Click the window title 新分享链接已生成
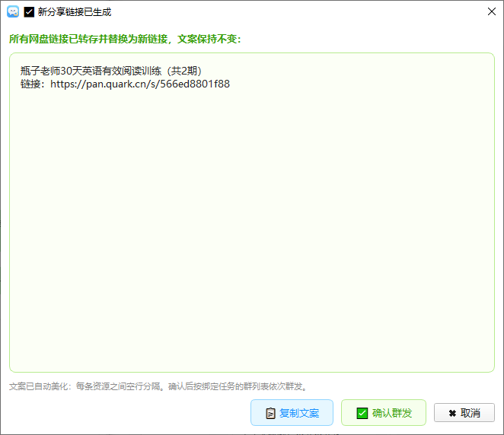Image resolution: width=504 pixels, height=435 pixels. click(75, 12)
